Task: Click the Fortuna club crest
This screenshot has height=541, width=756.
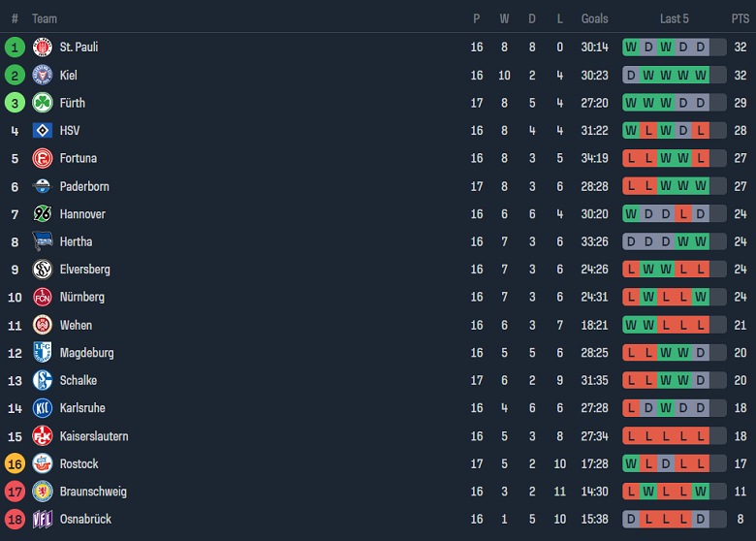Action: click(x=42, y=158)
